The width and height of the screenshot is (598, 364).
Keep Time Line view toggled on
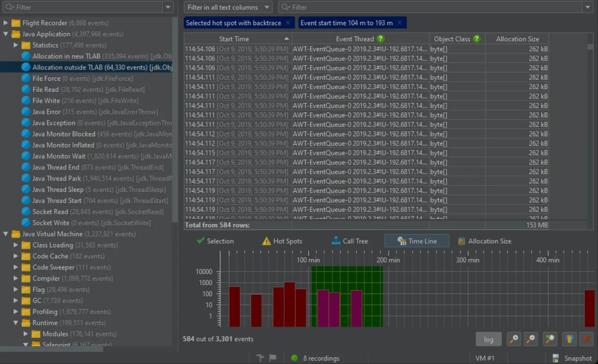(x=416, y=241)
